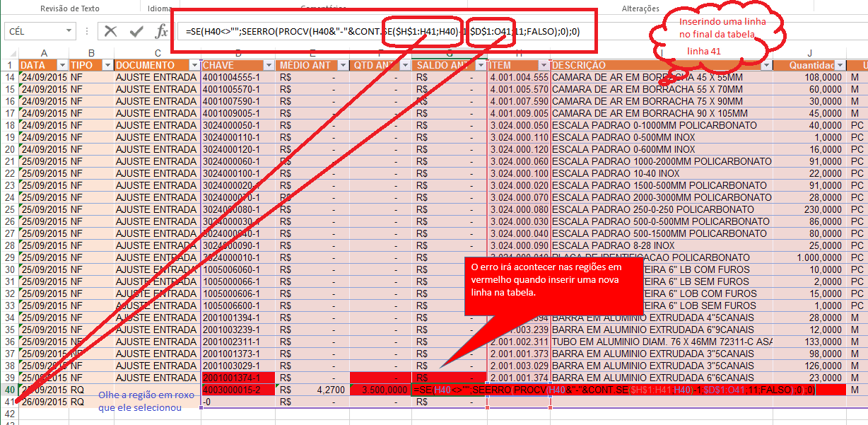Open the MÉDIO ANT column filter dropdown
The width and height of the screenshot is (868, 425).
coord(342,65)
